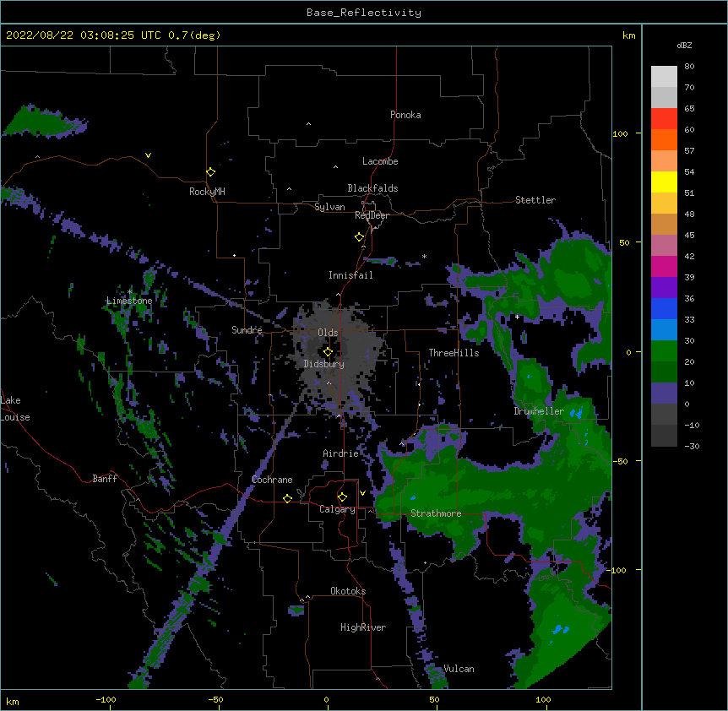Click the yellow diamond marker south of RedDeer
Viewport: 728px width, 711px height.
pos(359,236)
